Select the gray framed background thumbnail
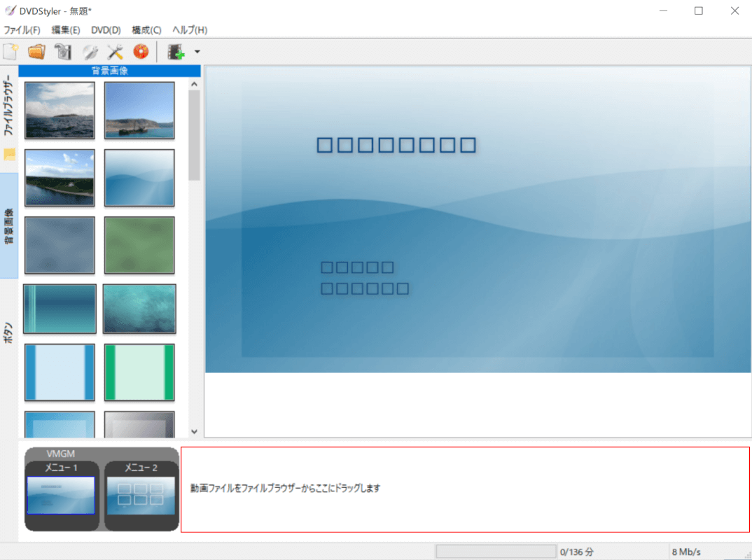This screenshot has width=752, height=560. pos(139,424)
